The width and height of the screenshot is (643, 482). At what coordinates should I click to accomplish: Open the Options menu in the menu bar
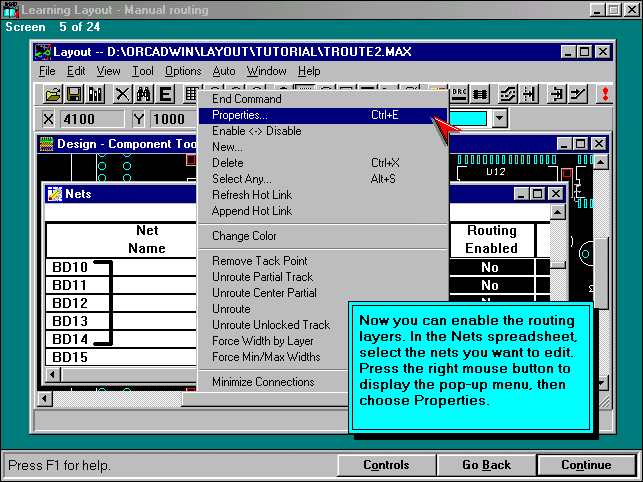pos(183,71)
